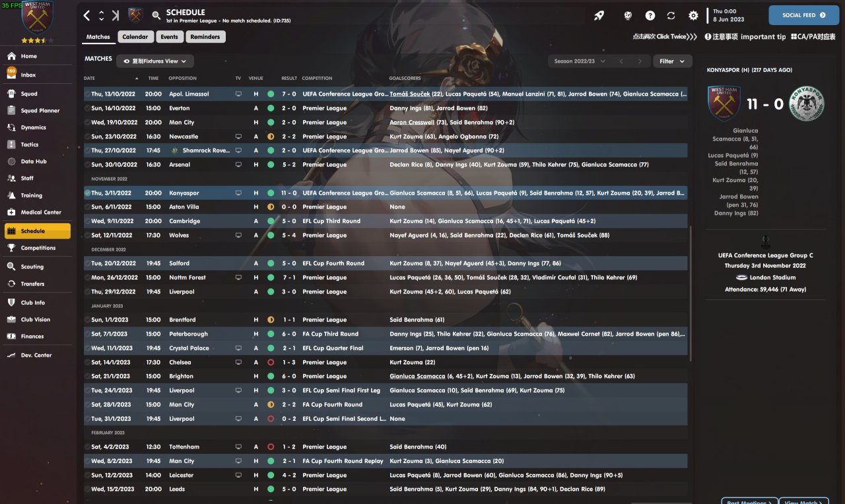The height and width of the screenshot is (504, 845).
Task: Click Aaron Cresswell goalscorer name
Action: (x=413, y=123)
